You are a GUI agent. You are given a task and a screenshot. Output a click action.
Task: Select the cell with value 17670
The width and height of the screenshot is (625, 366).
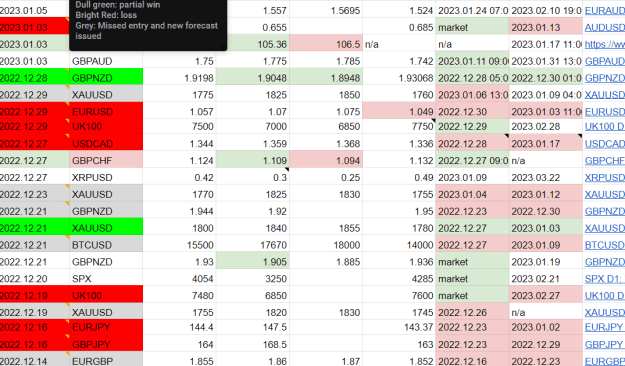pos(252,244)
